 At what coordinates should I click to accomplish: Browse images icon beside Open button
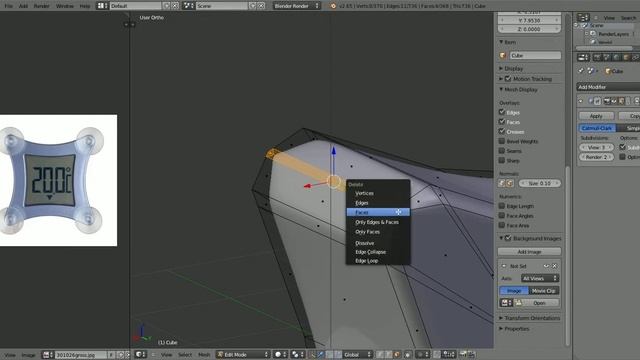point(506,303)
